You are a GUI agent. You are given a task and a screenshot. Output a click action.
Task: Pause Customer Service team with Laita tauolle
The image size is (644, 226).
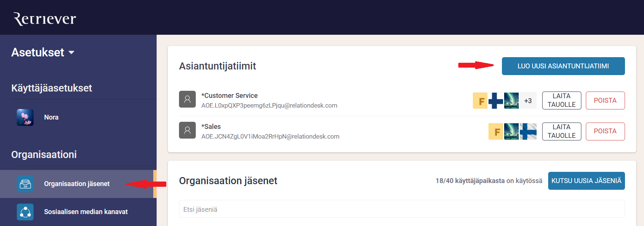[x=561, y=100]
